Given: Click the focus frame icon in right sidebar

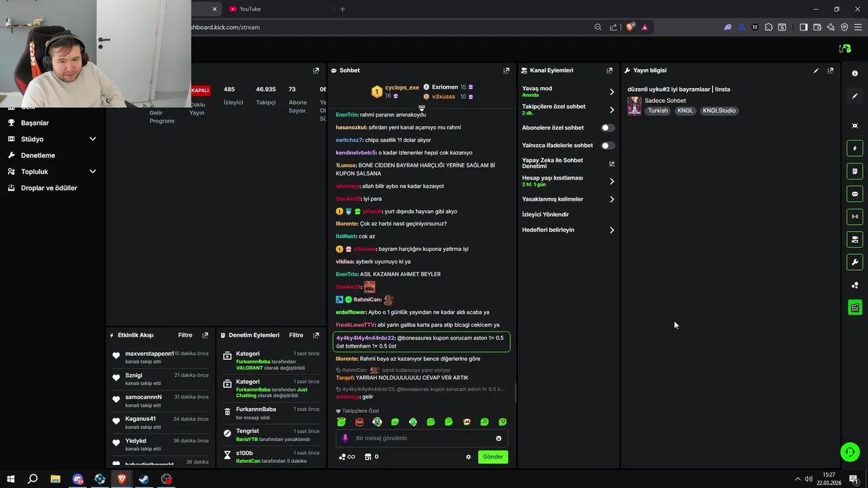Looking at the screenshot, I should click(x=854, y=126).
